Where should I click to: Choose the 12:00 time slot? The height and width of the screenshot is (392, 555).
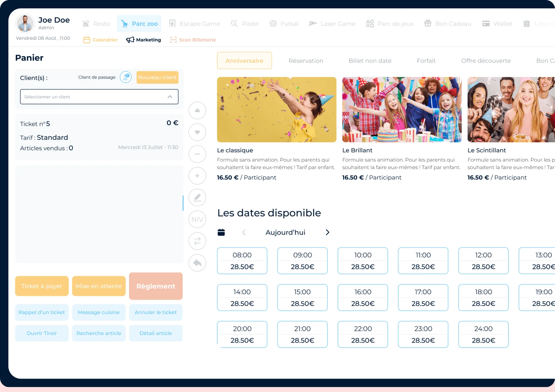point(483,261)
